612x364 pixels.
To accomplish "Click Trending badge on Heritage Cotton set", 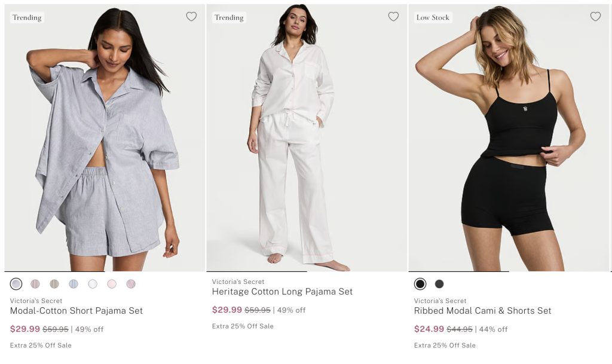I will pos(229,17).
